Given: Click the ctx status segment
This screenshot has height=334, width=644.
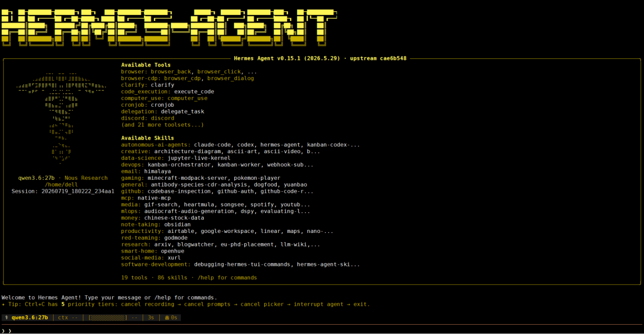Looking at the screenshot, I should pyautogui.click(x=68, y=317).
